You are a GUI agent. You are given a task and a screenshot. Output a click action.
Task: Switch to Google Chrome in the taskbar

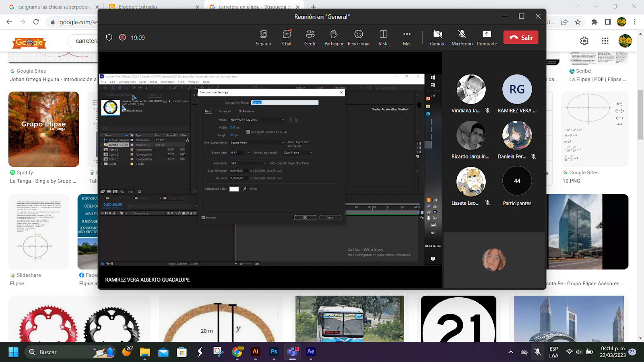pos(237,352)
